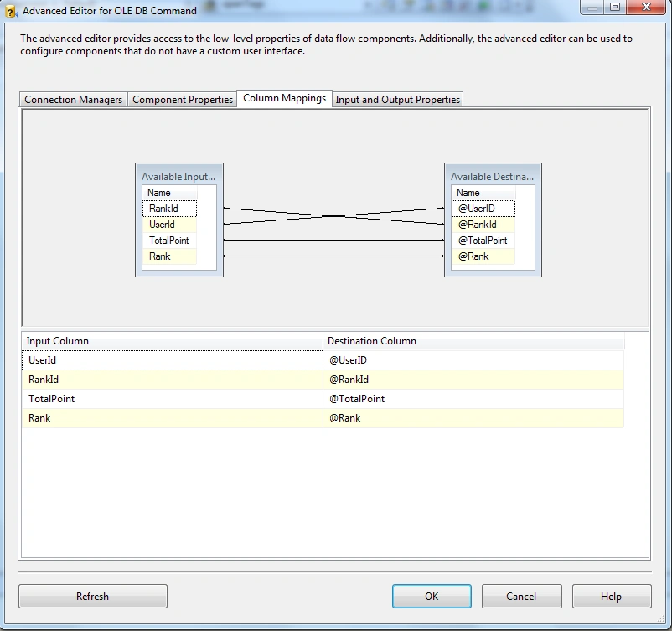
Task: Maximize the Advanced Editor window
Action: click(615, 8)
